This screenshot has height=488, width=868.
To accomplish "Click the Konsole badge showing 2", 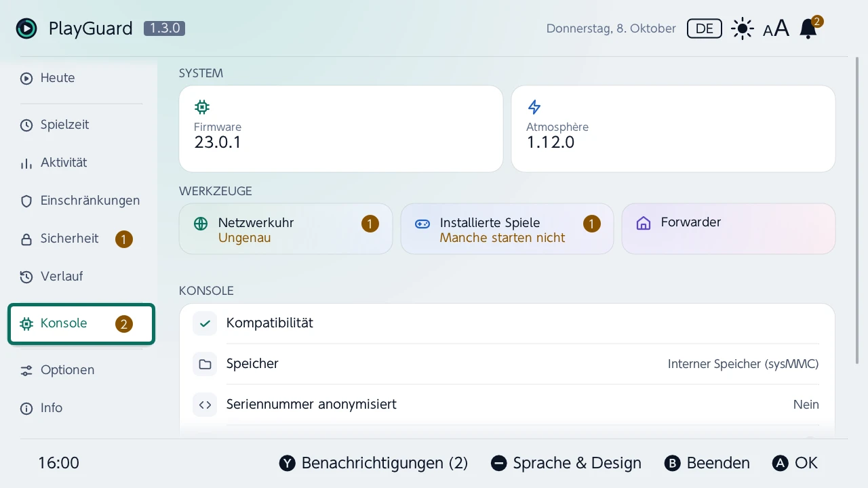I will coord(123,324).
